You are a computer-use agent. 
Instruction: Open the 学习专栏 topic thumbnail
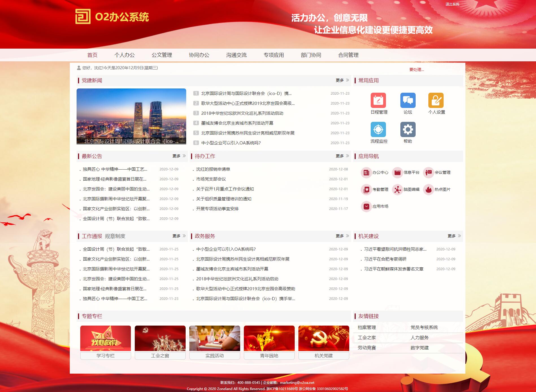point(105,338)
